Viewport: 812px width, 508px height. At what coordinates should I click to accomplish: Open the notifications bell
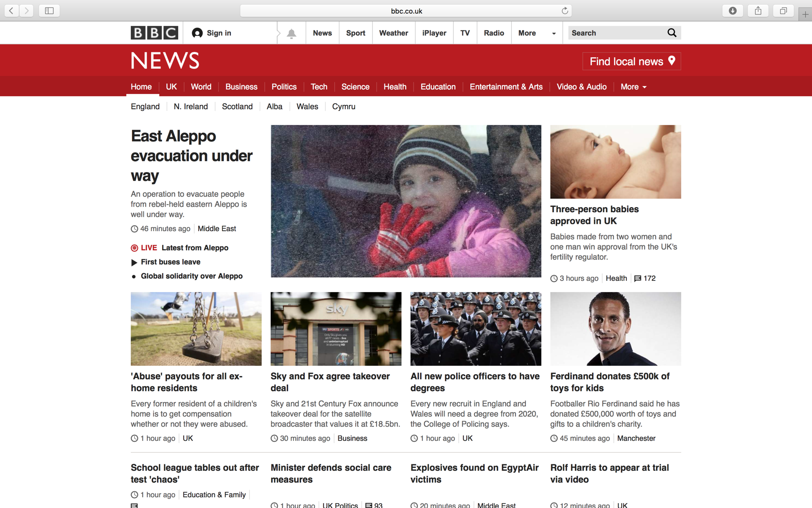click(291, 33)
